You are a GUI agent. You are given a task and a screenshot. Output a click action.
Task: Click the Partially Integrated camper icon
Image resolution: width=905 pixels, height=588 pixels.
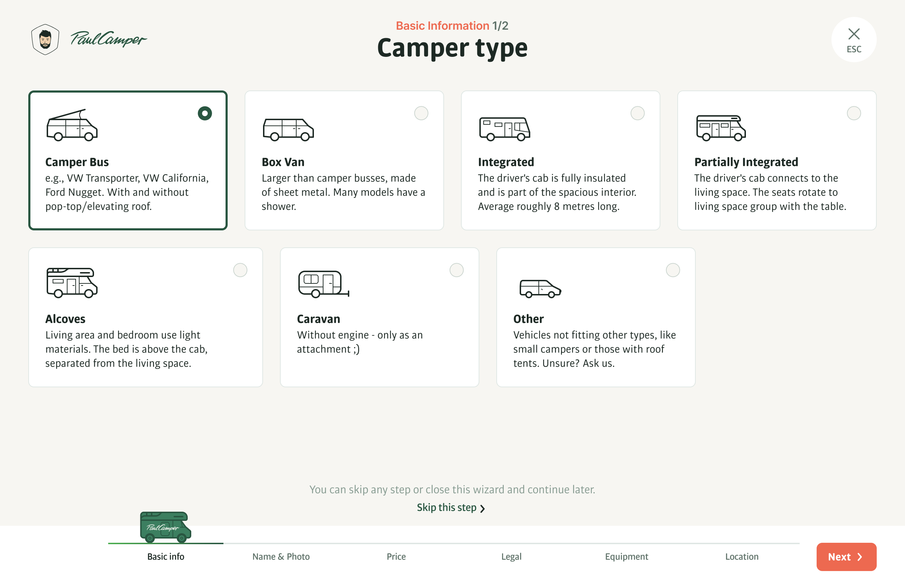[x=720, y=128]
